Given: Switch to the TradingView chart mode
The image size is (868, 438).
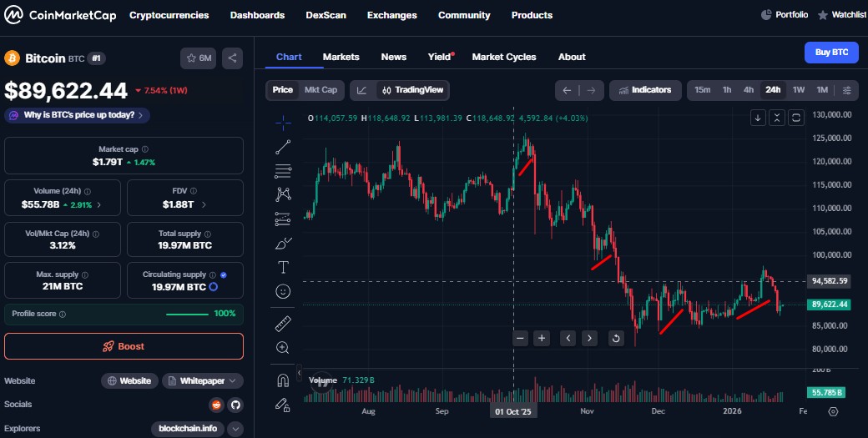Looking at the screenshot, I should pos(412,90).
